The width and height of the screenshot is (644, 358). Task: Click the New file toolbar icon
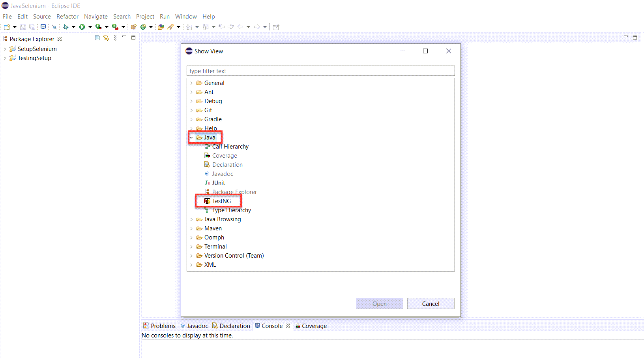coord(7,27)
